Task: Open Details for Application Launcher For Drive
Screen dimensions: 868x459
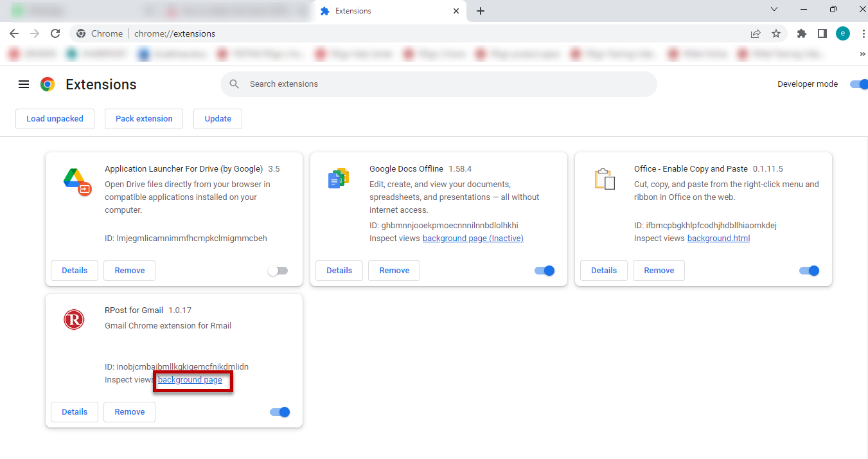Action: pyautogui.click(x=75, y=271)
